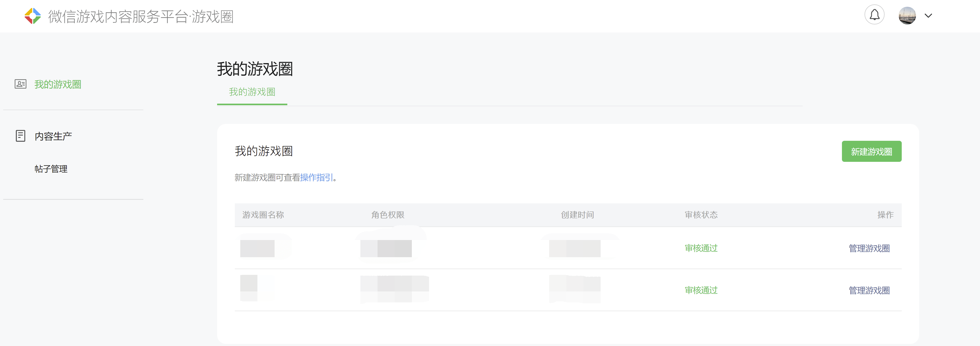Select 我的游戏圈 in the sidebar
Image resolution: width=980 pixels, height=346 pixels.
pyautogui.click(x=58, y=84)
